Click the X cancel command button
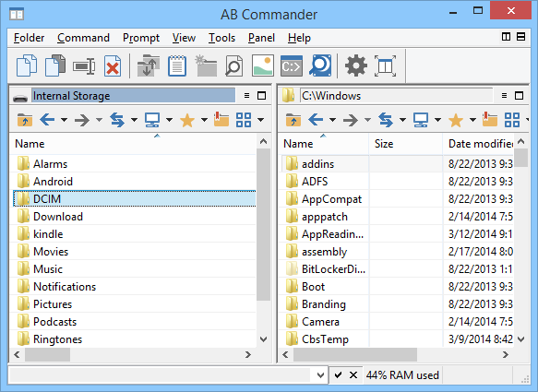This screenshot has height=392, width=538. pos(353,375)
